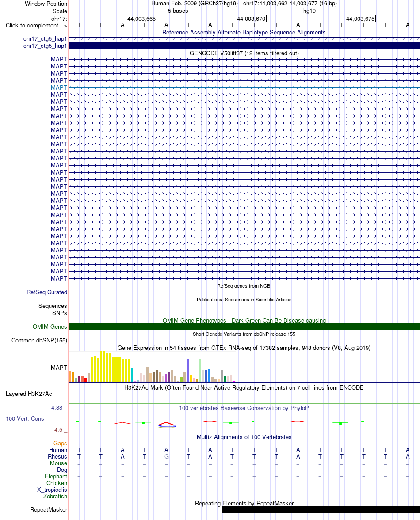420x520 pixels.
Task: Click the RefSeq Curated track label
Action: tap(47, 292)
